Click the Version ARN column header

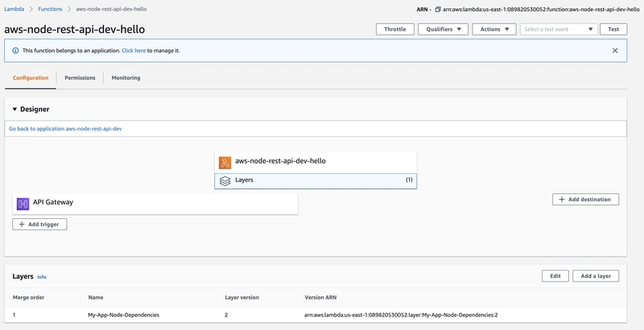pyautogui.click(x=320, y=298)
